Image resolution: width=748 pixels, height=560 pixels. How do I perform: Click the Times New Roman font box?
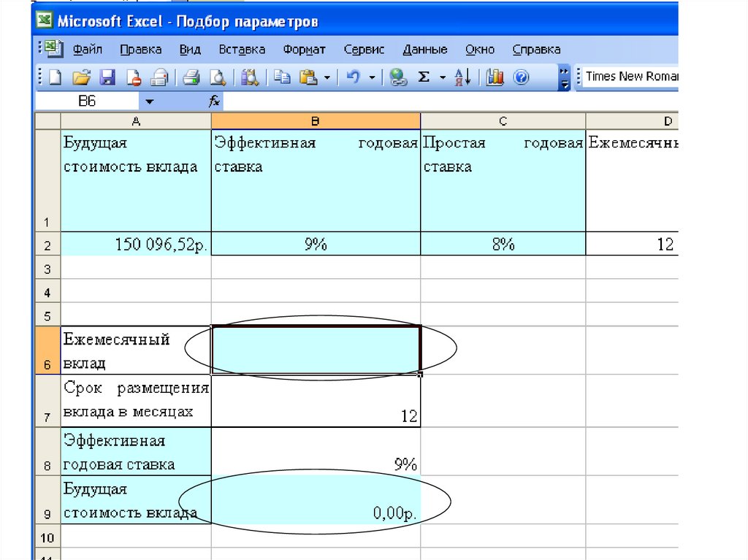click(632, 77)
